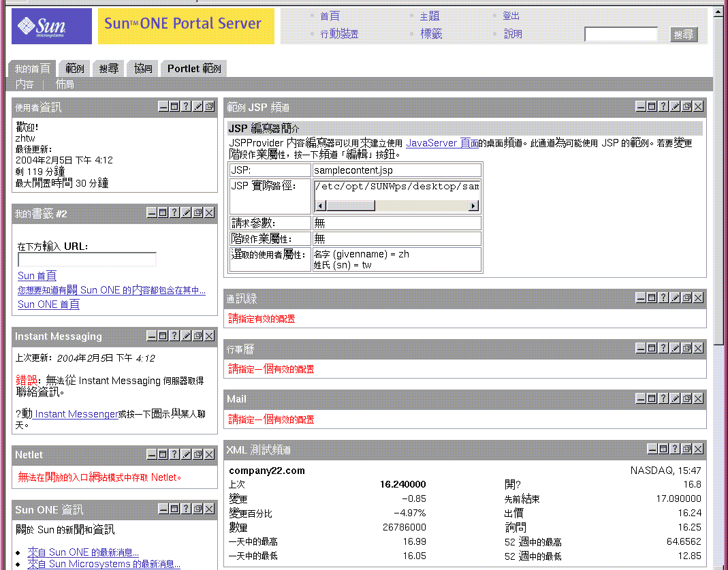The height and width of the screenshot is (570, 728).
Task: Maximize the 通訊錄 channel
Action: (x=652, y=298)
